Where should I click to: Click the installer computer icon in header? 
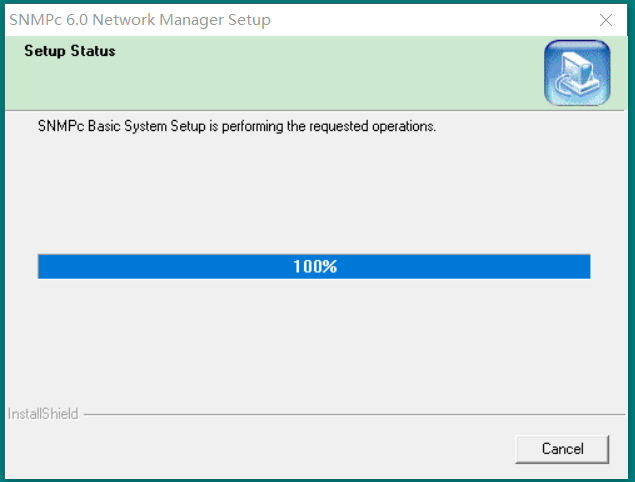[576, 73]
